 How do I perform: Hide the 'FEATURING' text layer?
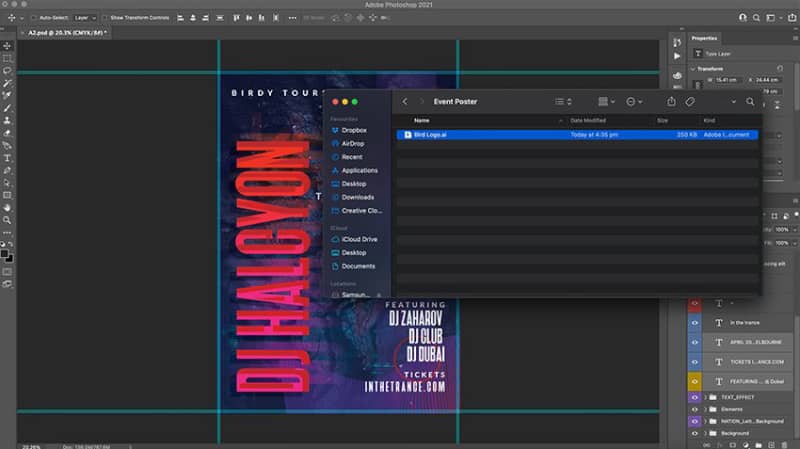pos(694,382)
